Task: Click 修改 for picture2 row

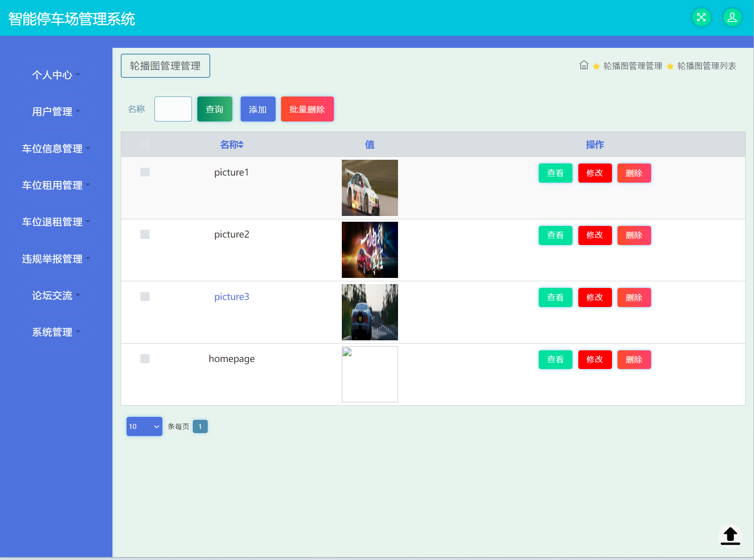Action: tap(595, 235)
